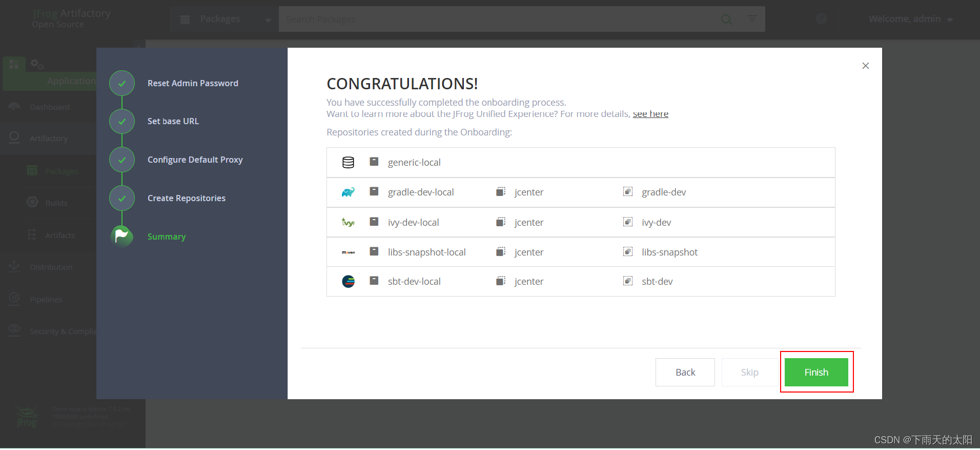
Task: Click local repo icon beside sbt-dev-local
Action: coord(374,281)
